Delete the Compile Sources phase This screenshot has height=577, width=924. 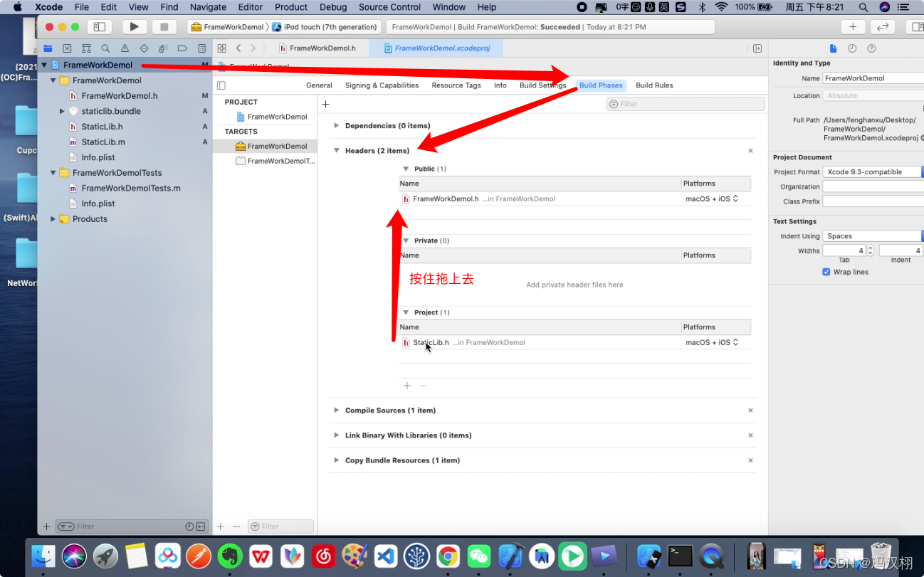point(750,411)
